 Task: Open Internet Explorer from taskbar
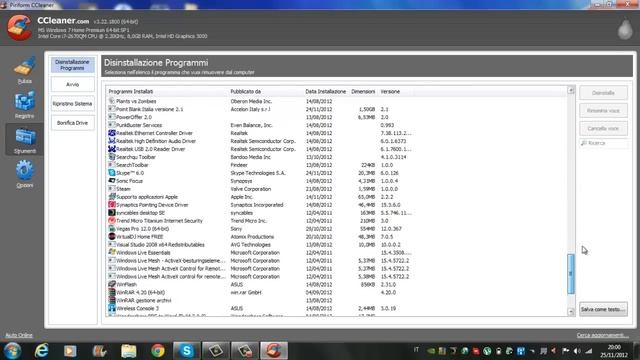click(x=41, y=351)
